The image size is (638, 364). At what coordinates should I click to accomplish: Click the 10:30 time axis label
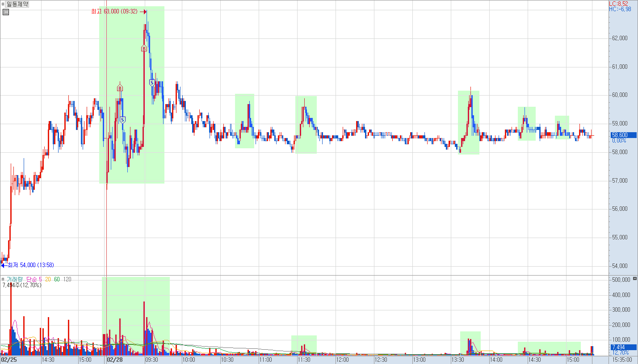(x=227, y=360)
